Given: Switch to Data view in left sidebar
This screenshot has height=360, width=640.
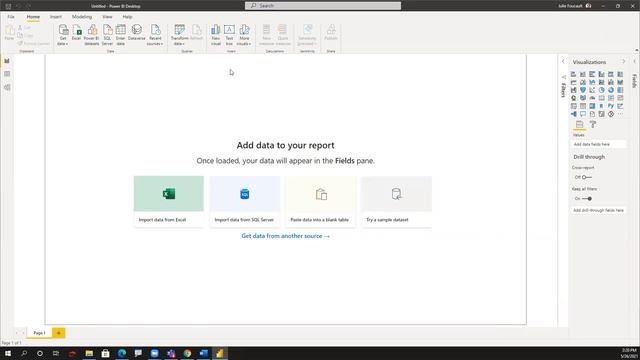Looking at the screenshot, I should point(7,74).
